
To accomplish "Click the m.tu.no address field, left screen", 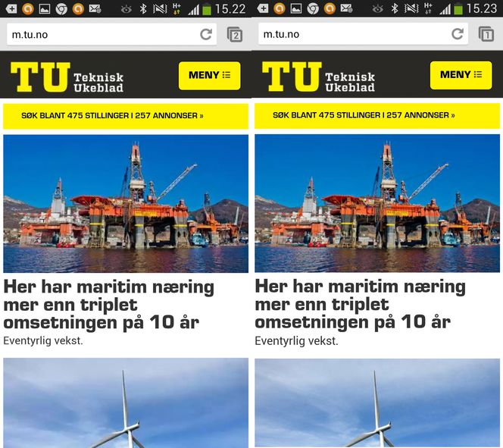I will [111, 34].
